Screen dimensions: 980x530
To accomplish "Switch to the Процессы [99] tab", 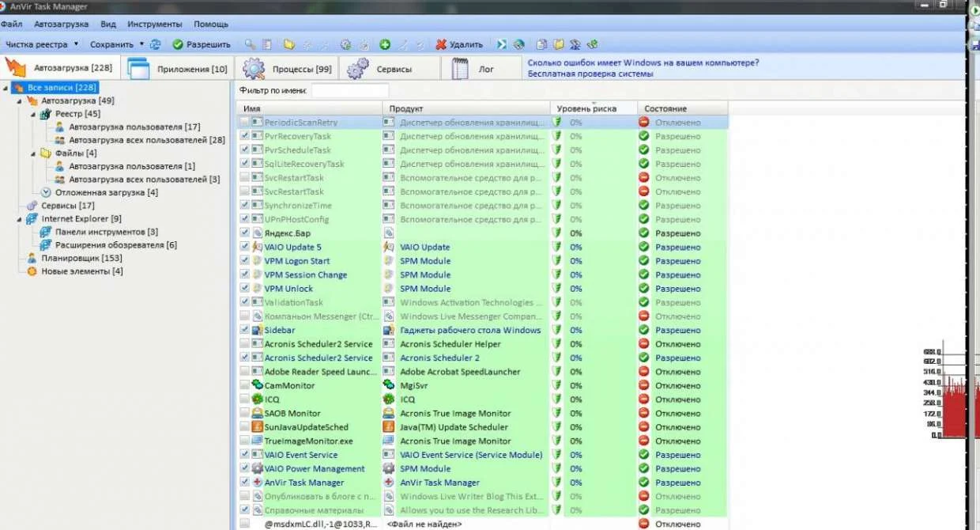I will point(288,70).
